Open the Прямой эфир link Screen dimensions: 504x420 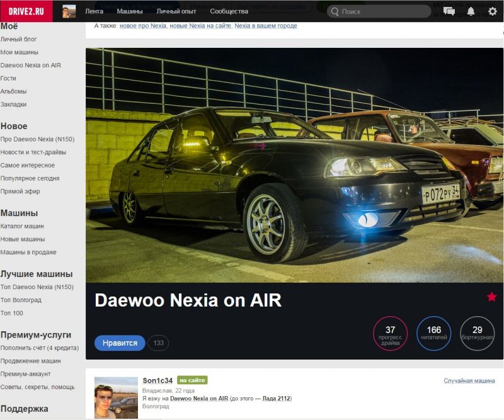coord(20,191)
